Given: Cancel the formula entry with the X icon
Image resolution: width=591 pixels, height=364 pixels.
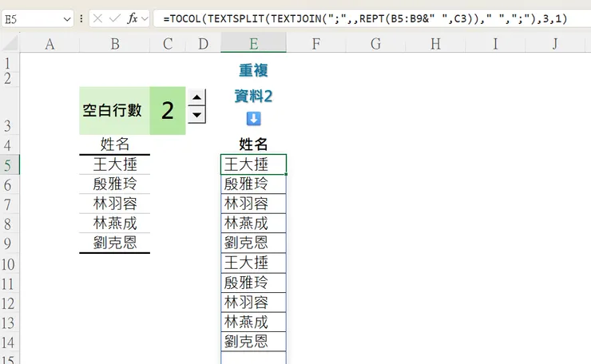Looking at the screenshot, I should click(x=97, y=18).
